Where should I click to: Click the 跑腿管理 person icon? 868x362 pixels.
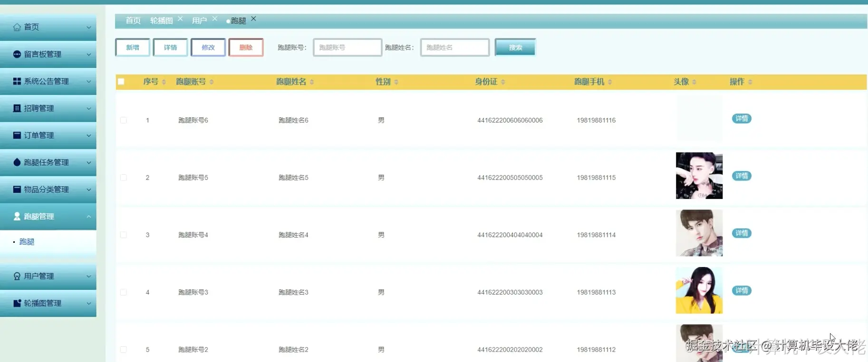pyautogui.click(x=17, y=217)
